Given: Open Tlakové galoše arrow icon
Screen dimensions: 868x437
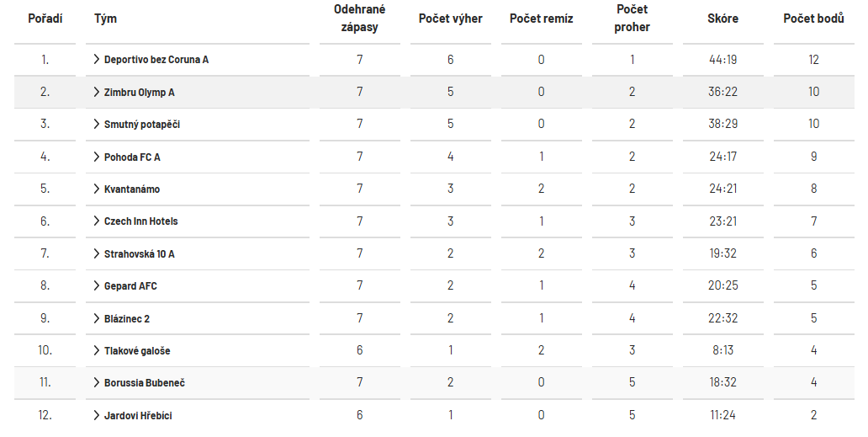Looking at the screenshot, I should click(97, 350).
